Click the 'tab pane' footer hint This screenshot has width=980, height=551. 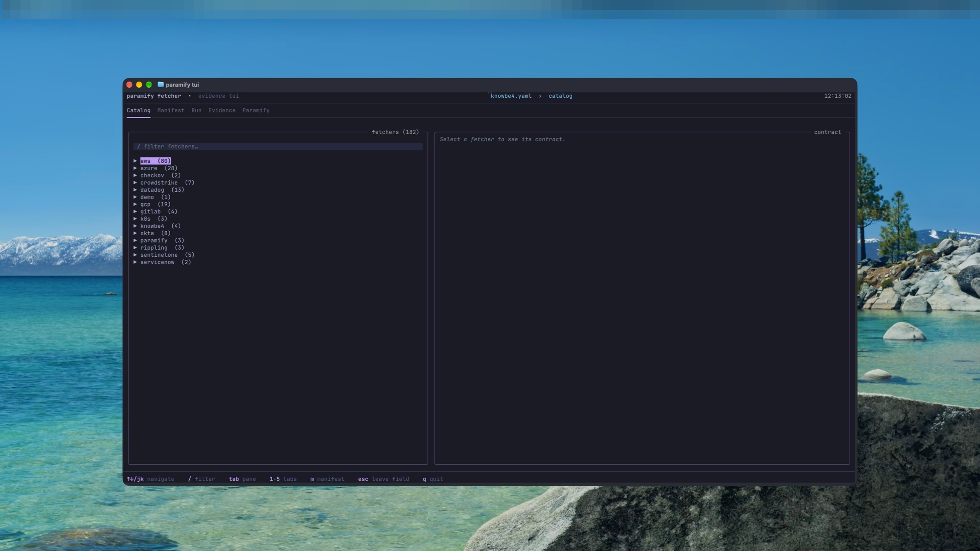(x=242, y=479)
